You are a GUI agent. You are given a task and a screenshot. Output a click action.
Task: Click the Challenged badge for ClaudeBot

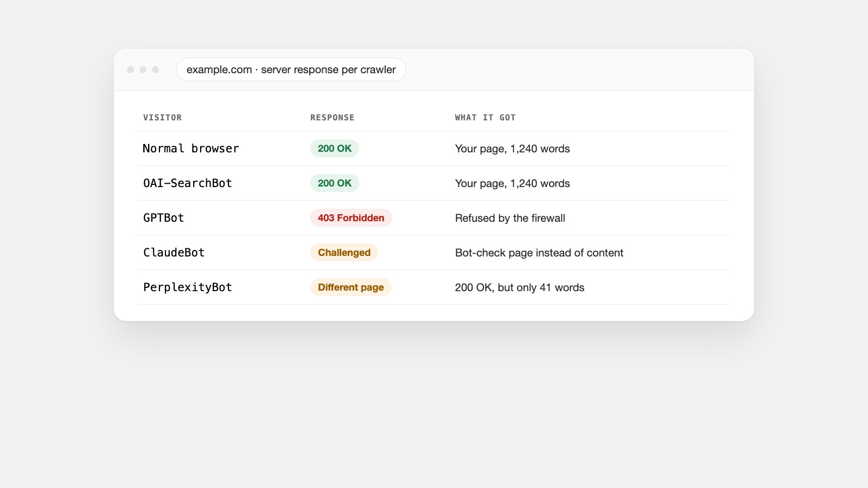click(344, 253)
